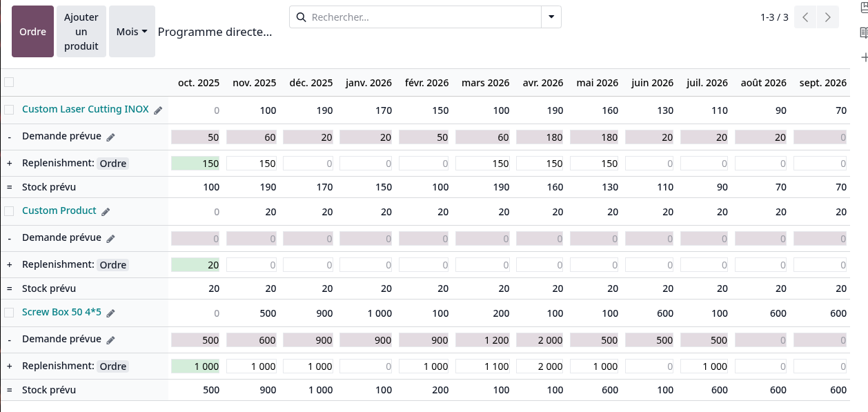The image size is (868, 412).
Task: Toggle the select-all checkbox in the table header
Action: point(10,81)
